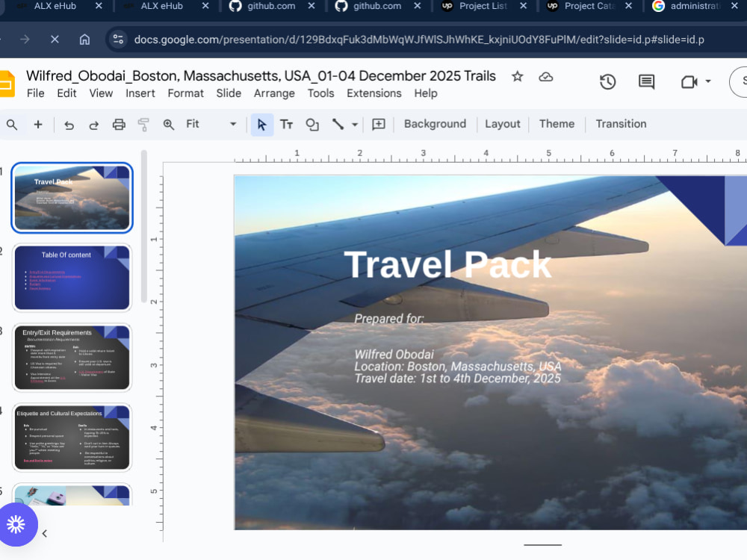The image size is (747, 560).
Task: Expand the line tool dropdown arrow
Action: (x=354, y=125)
